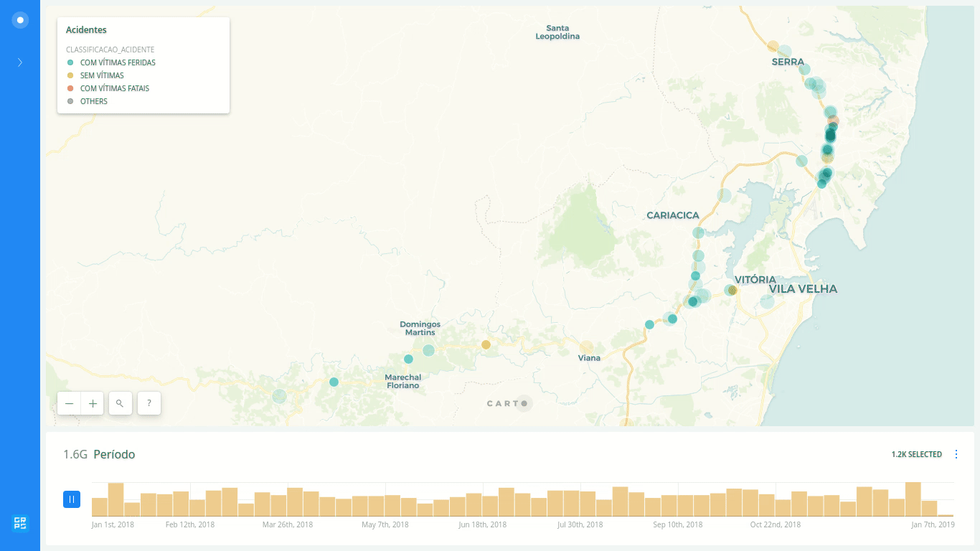Toggle COM VÍTIMAS FERIDAS legend category
The image size is (980, 551).
click(118, 62)
